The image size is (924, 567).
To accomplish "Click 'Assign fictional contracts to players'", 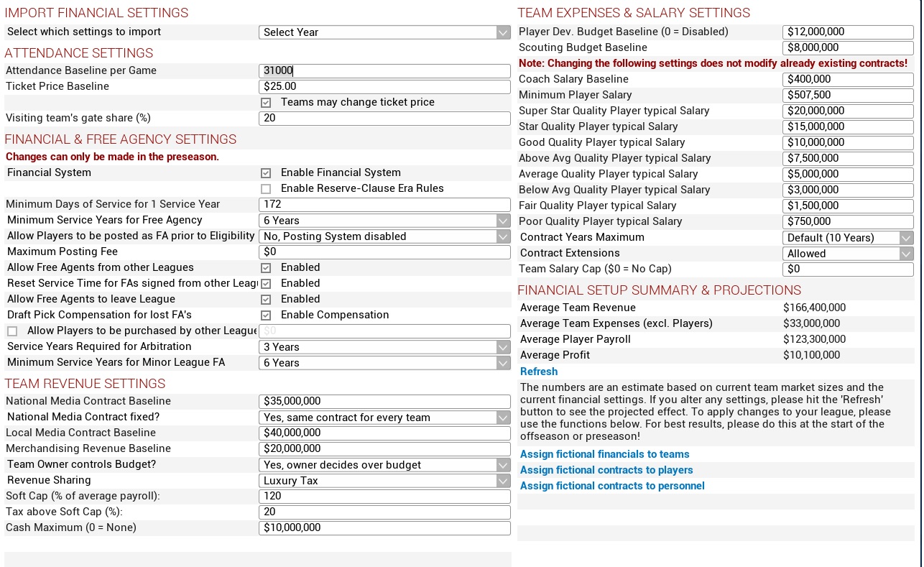I will pos(606,470).
